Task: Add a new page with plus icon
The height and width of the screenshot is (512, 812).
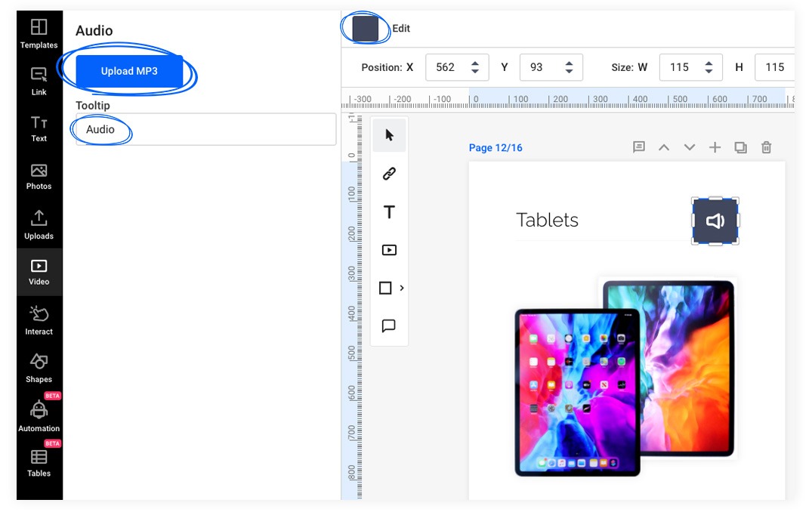Action: point(715,147)
